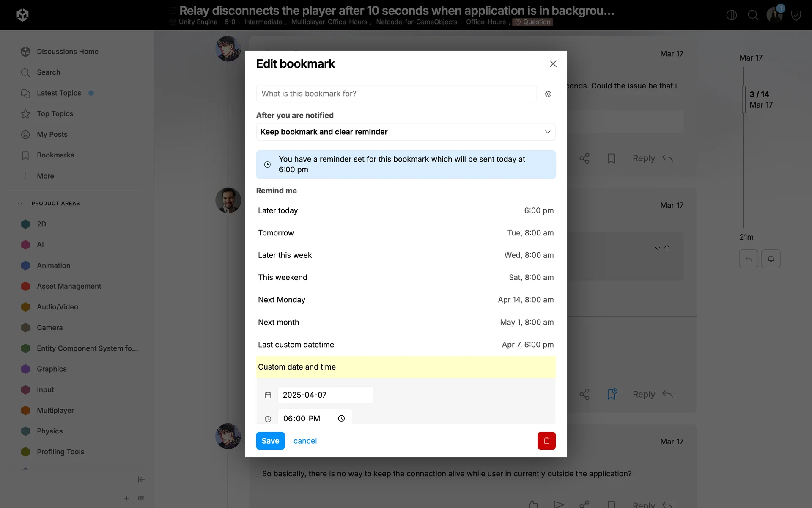Click the cancel link
This screenshot has height=508, width=812.
coord(305,441)
